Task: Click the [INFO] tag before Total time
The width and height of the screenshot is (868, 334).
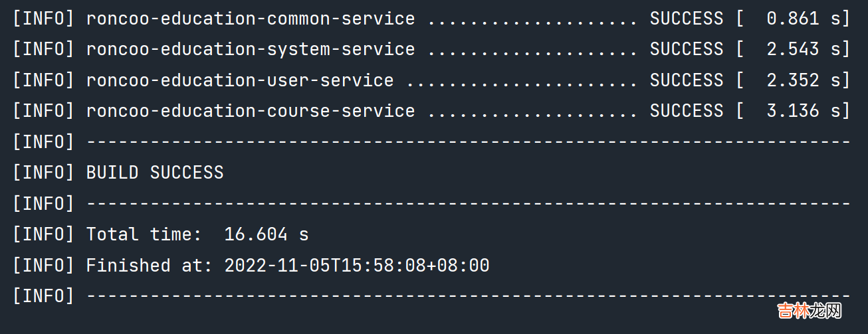Action: coord(43,234)
